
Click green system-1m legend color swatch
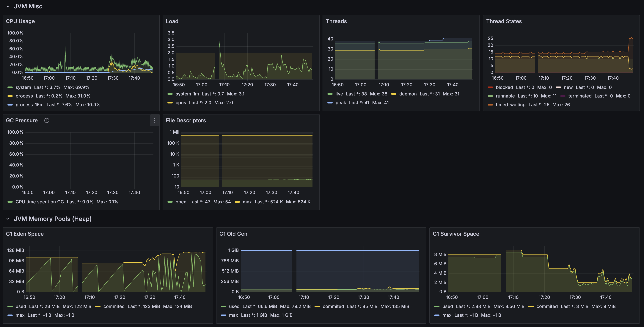pyautogui.click(x=170, y=94)
